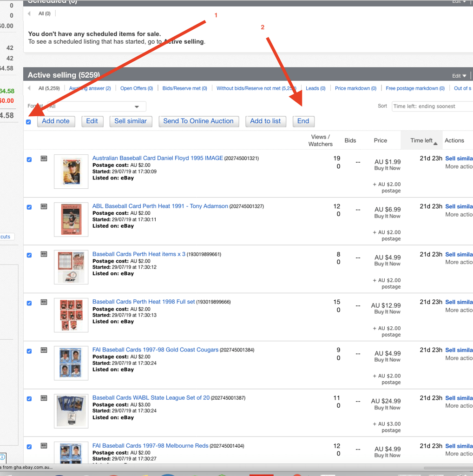Open the Active selling Edit menu
Image resolution: width=473 pixels, height=476 pixels.
(x=459, y=76)
